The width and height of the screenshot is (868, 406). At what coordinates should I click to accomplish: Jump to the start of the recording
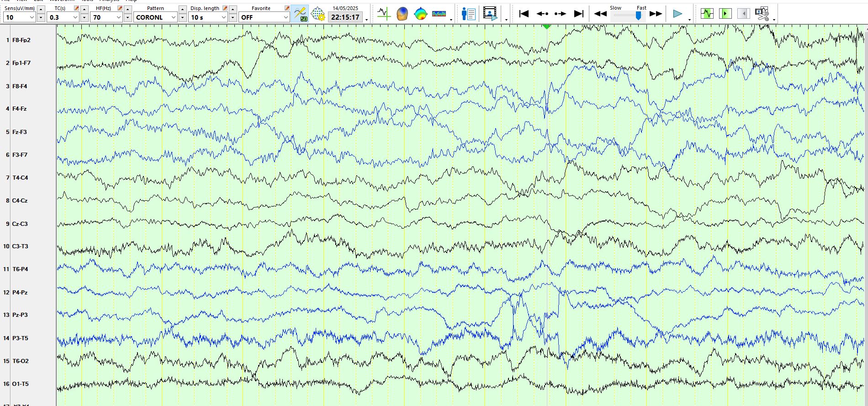pyautogui.click(x=524, y=14)
